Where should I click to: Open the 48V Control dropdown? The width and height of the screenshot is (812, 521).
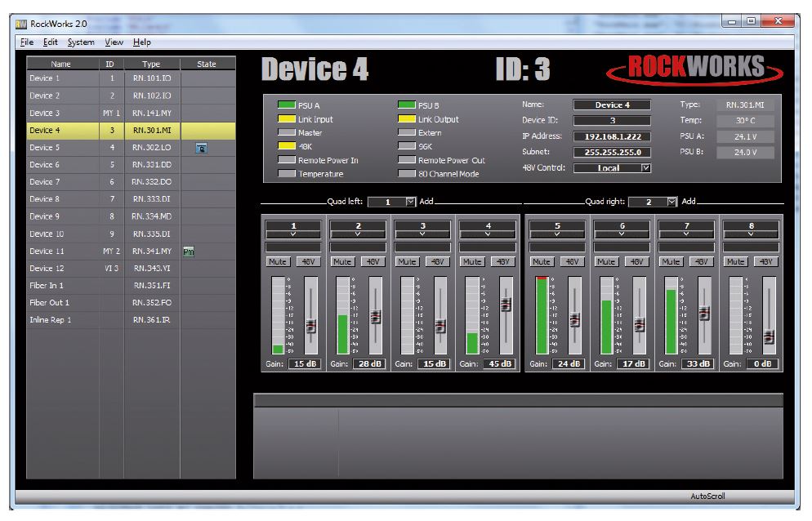pyautogui.click(x=646, y=168)
